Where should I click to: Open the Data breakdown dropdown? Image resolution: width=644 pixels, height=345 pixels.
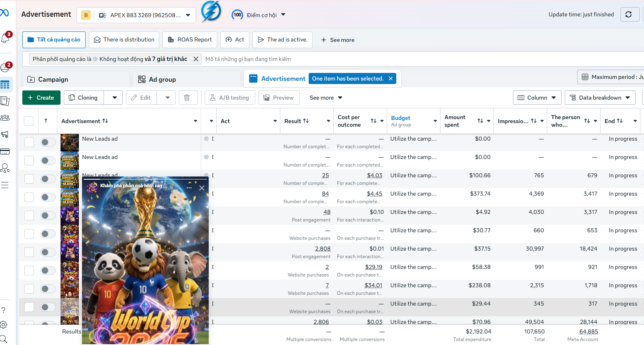click(x=600, y=98)
